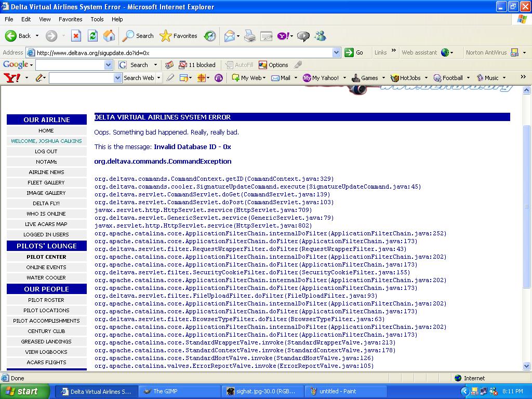The image size is (532, 399).
Task: Print the page using the printer icon
Action: [250, 36]
